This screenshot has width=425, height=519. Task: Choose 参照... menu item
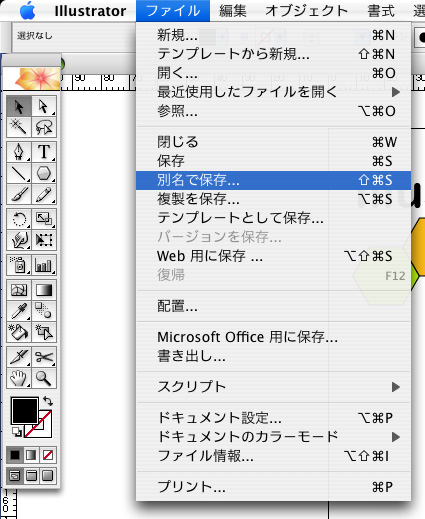tap(273, 111)
